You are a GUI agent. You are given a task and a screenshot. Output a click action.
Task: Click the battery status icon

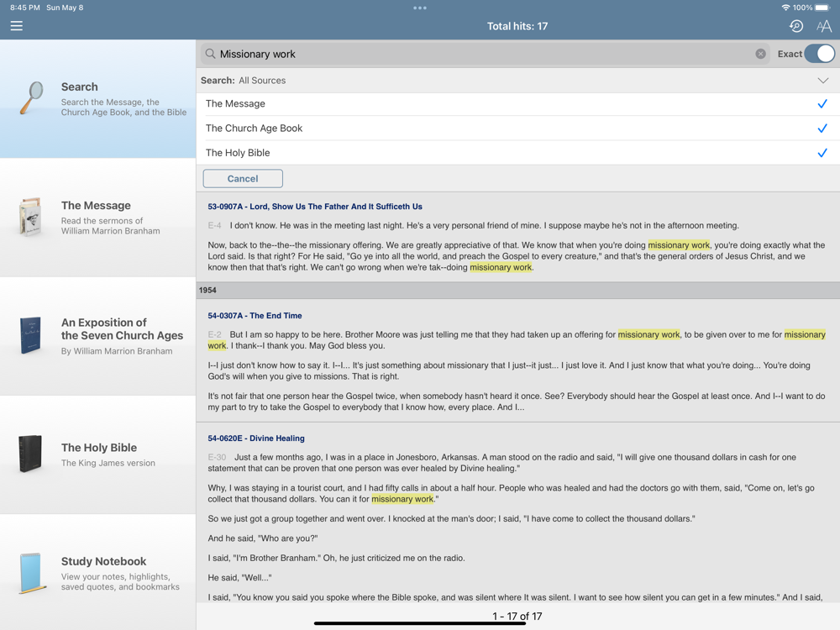click(823, 8)
